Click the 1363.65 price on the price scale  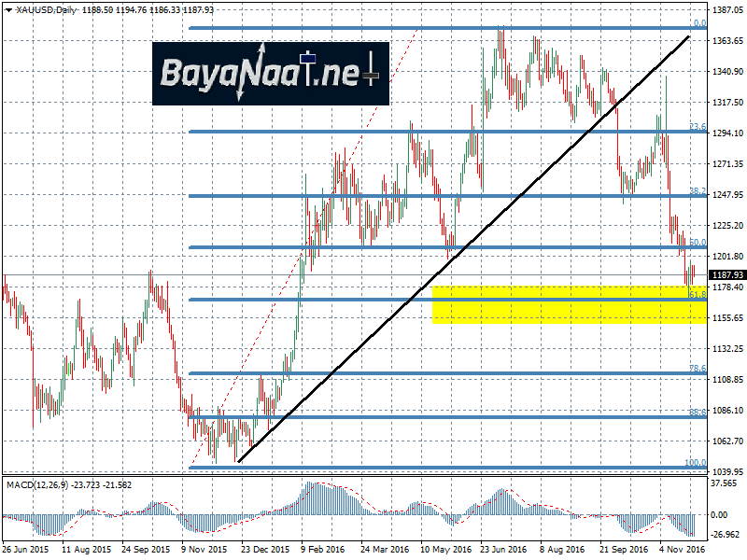(x=727, y=41)
